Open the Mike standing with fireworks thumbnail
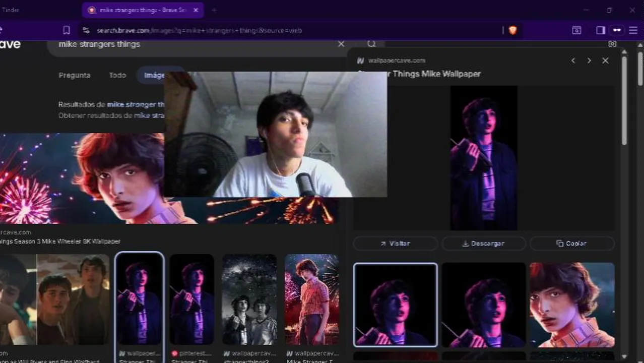This screenshot has height=363, width=644. point(312,299)
